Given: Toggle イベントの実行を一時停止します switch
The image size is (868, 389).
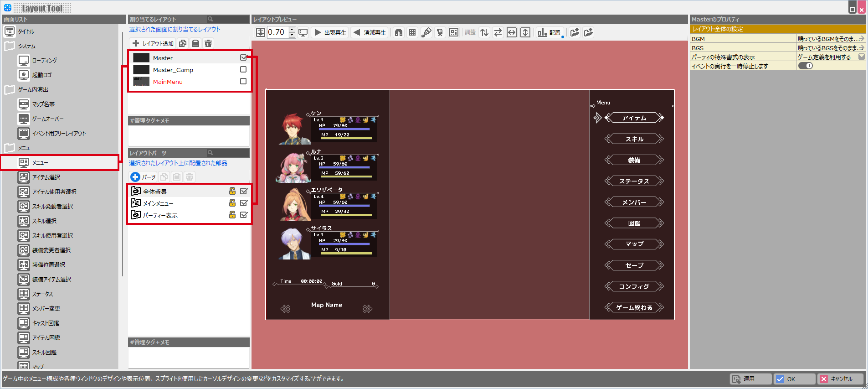Looking at the screenshot, I should 806,66.
